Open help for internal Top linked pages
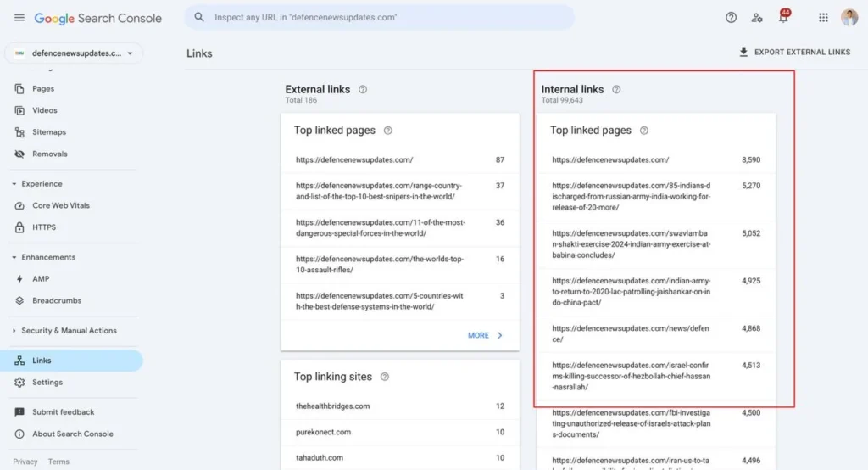Viewport: 868px width, 470px height. click(644, 131)
